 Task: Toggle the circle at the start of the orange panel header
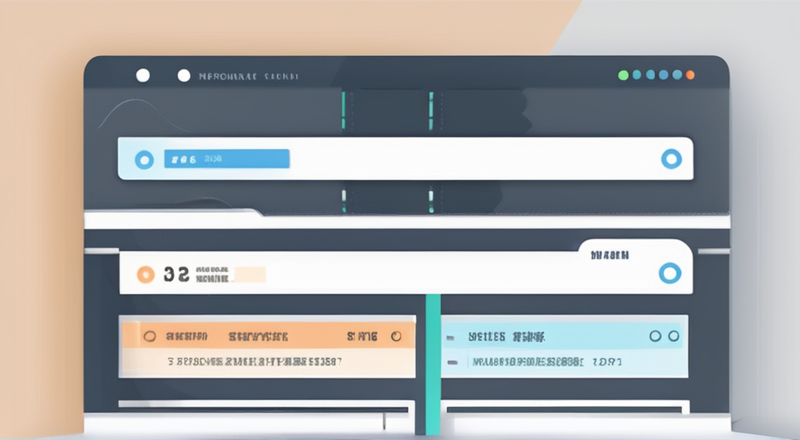149,336
